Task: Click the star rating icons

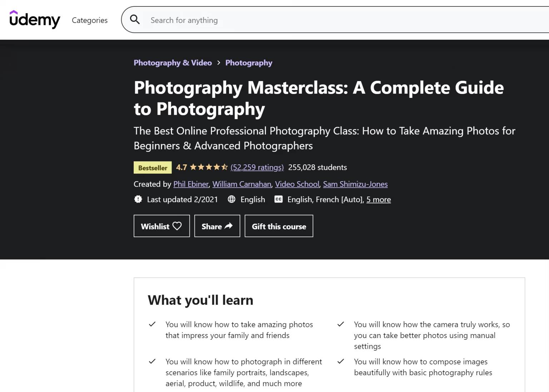Action: [208, 167]
